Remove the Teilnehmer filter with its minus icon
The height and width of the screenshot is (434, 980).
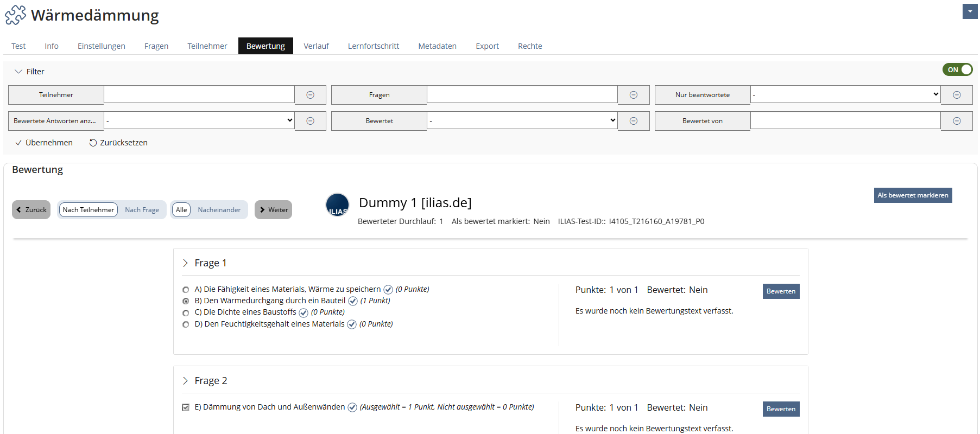point(311,95)
